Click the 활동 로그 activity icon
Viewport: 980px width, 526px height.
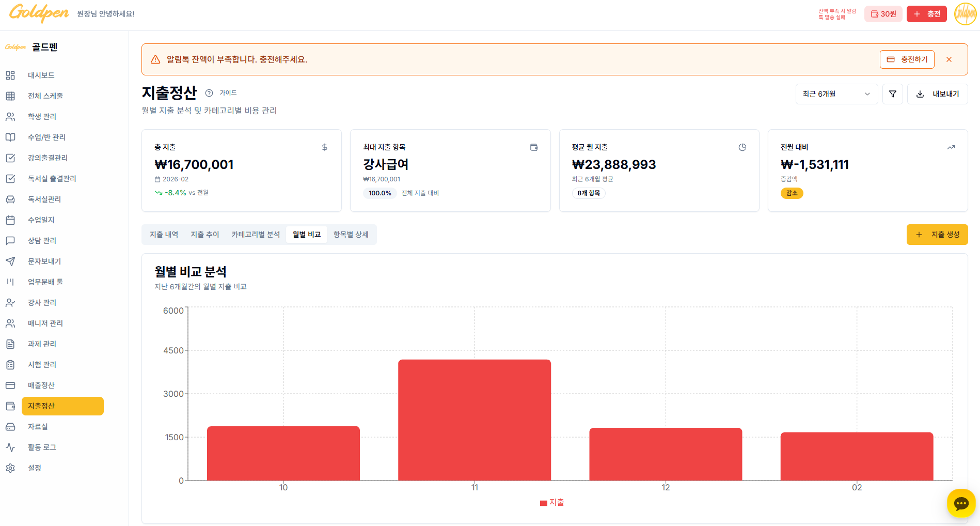point(10,447)
